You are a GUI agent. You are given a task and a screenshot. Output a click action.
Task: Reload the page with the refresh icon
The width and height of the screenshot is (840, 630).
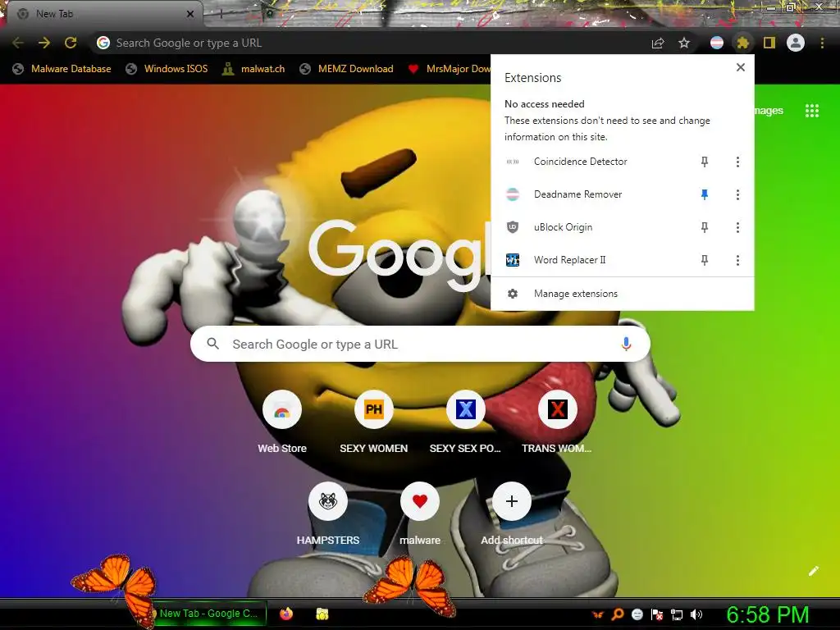click(x=71, y=43)
